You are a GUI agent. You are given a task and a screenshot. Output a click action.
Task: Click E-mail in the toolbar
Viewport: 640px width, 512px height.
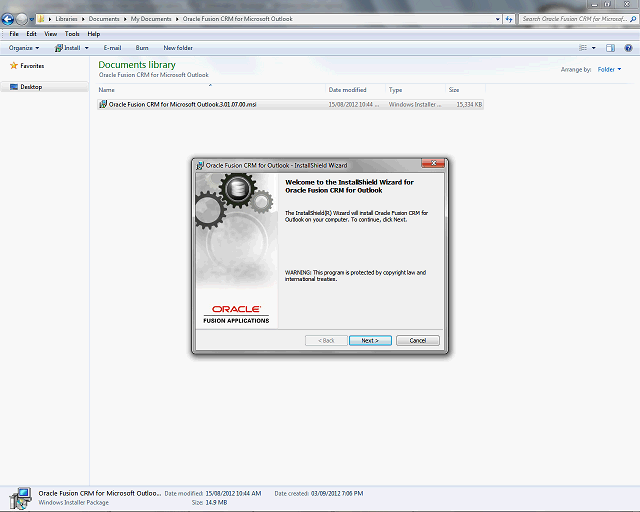tap(112, 48)
